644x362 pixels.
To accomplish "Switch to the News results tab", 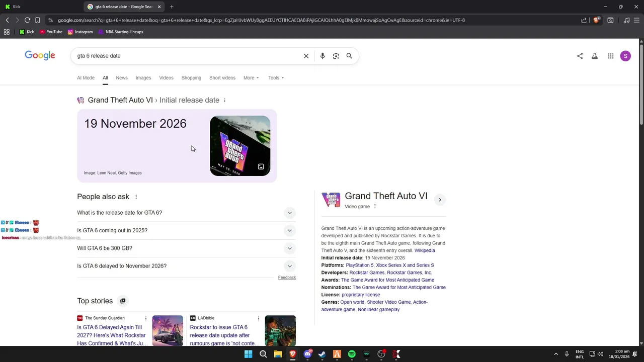I will [x=122, y=78].
